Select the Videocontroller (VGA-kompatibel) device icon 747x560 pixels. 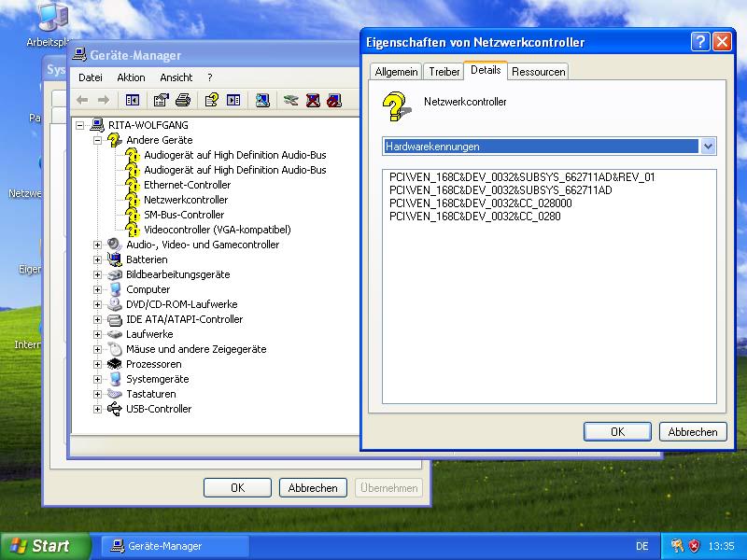[x=133, y=230]
